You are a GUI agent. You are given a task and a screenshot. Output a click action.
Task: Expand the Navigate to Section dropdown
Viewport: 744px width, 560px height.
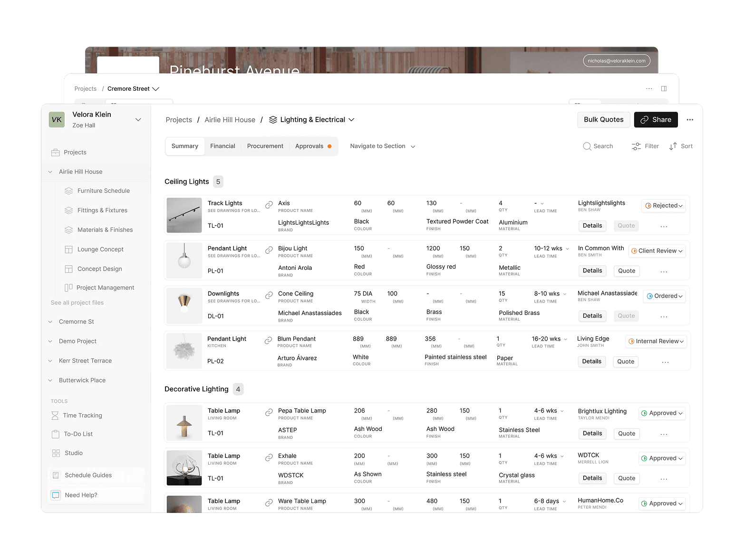coord(382,146)
